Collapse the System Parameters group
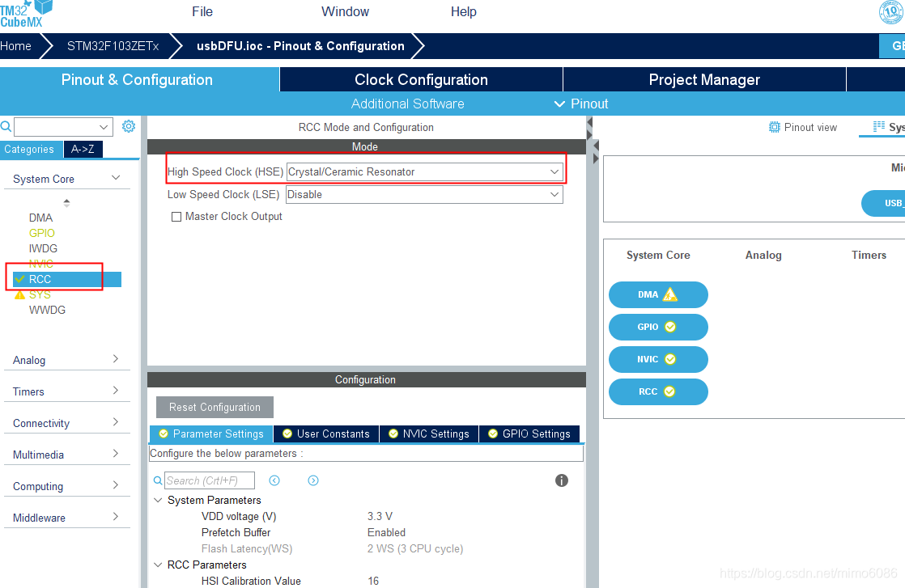This screenshot has height=588, width=905. 158,500
